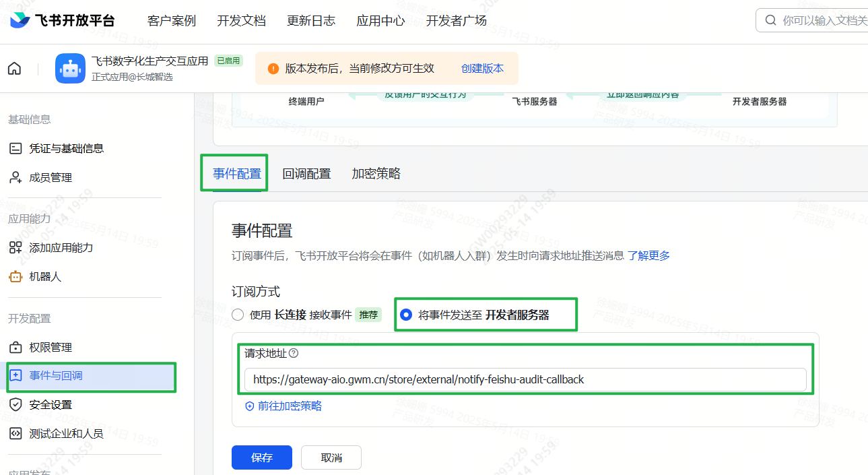868x475 pixels.
Task: Click the 终端用户 diagram label
Action: tap(306, 102)
